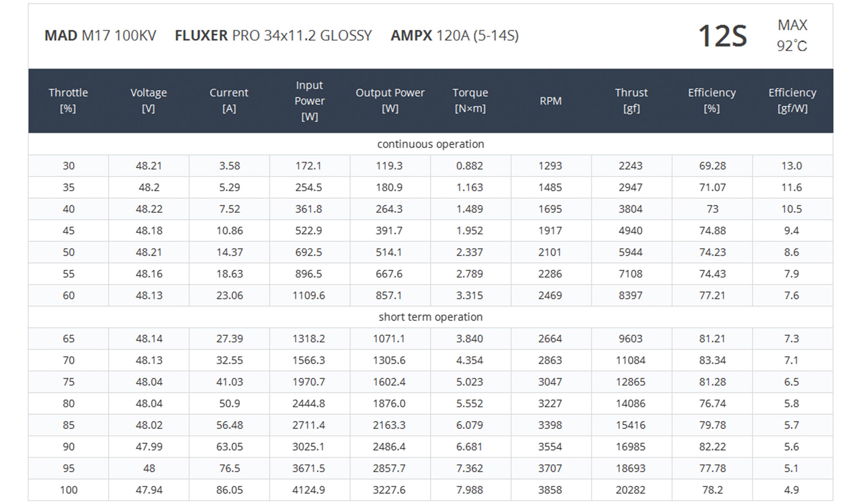
Task: Click the RPM column header
Action: click(550, 101)
